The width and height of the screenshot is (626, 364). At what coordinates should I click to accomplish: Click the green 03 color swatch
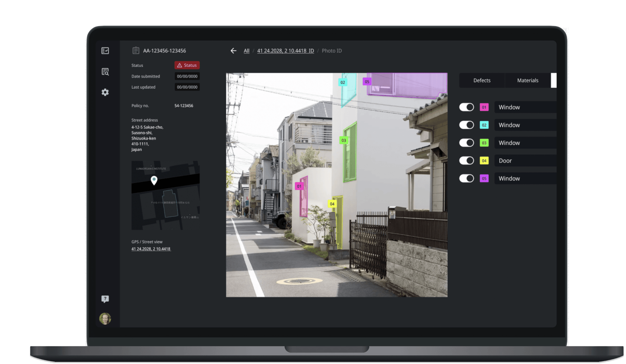pyautogui.click(x=484, y=143)
